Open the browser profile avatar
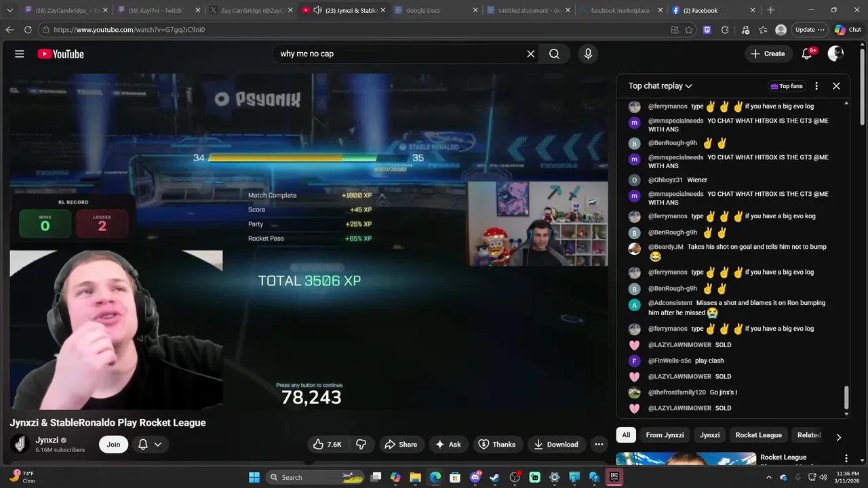The width and height of the screenshot is (868, 488). [781, 30]
